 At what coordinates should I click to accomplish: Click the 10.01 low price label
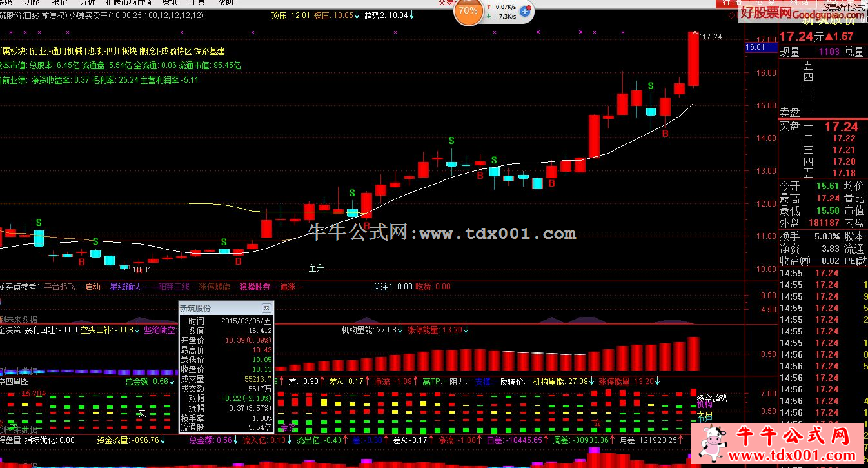coord(141,269)
